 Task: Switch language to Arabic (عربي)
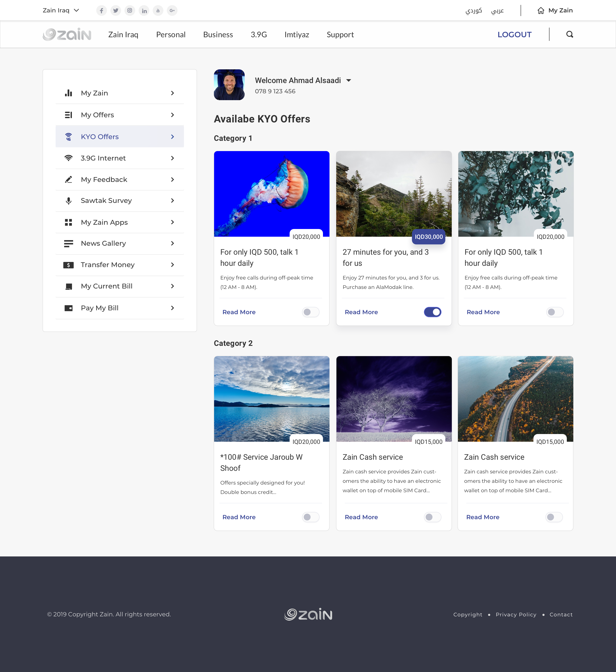click(x=497, y=11)
